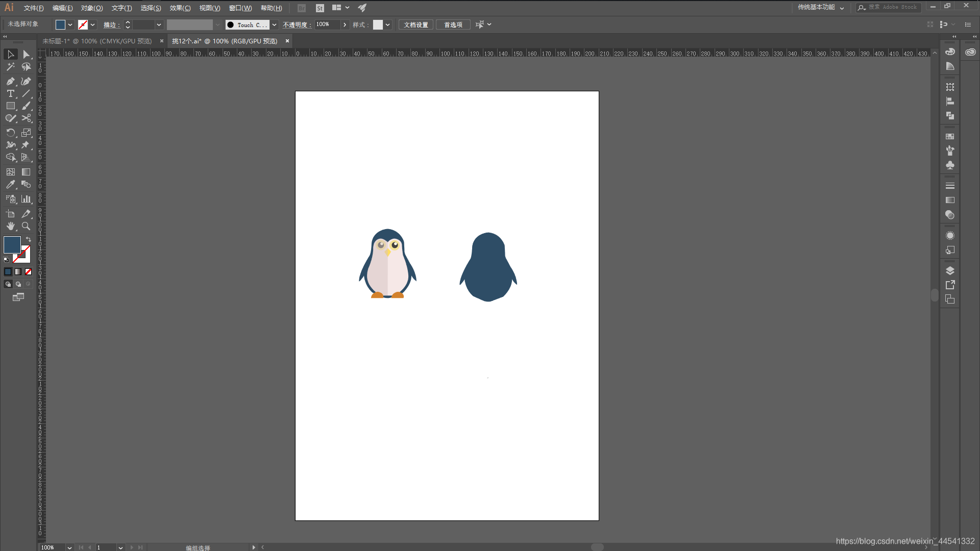The height and width of the screenshot is (551, 980).
Task: Change screen mode button
Action: [x=18, y=297]
